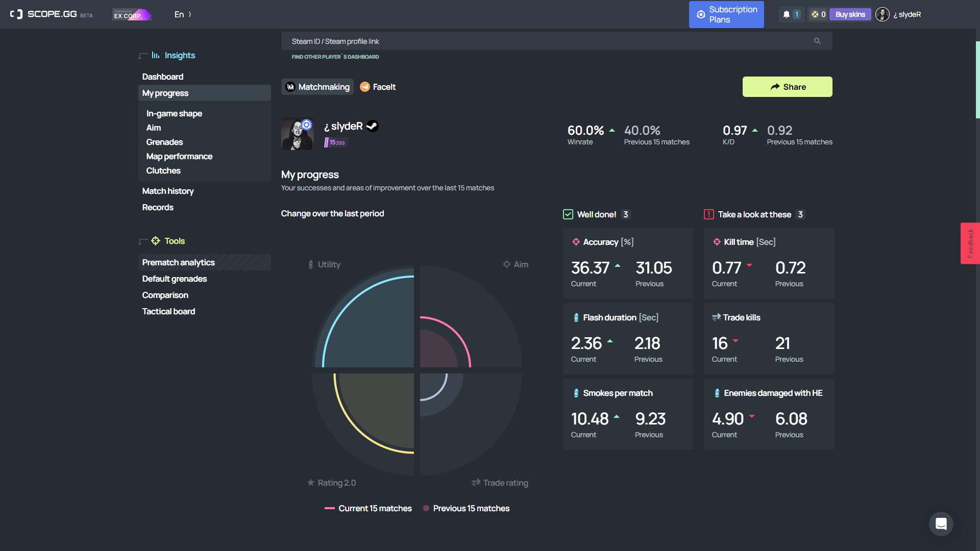This screenshot has height=551, width=980.
Task: Click the green Share button
Action: point(787,87)
